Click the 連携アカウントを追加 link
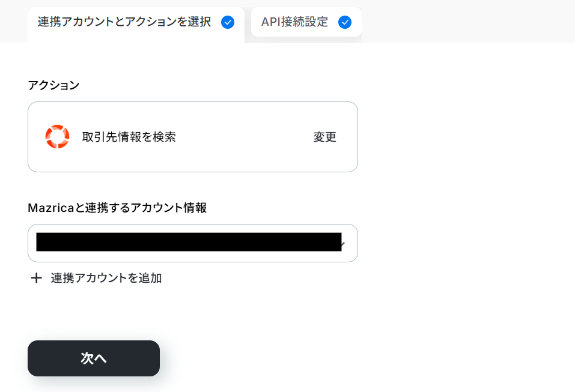The width and height of the screenshot is (575, 392). [x=106, y=278]
